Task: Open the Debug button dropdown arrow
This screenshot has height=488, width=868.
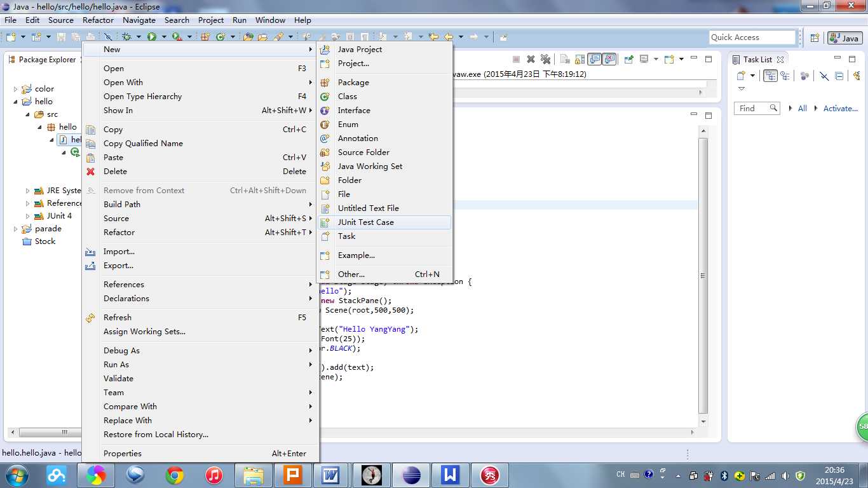Action: 139,37
